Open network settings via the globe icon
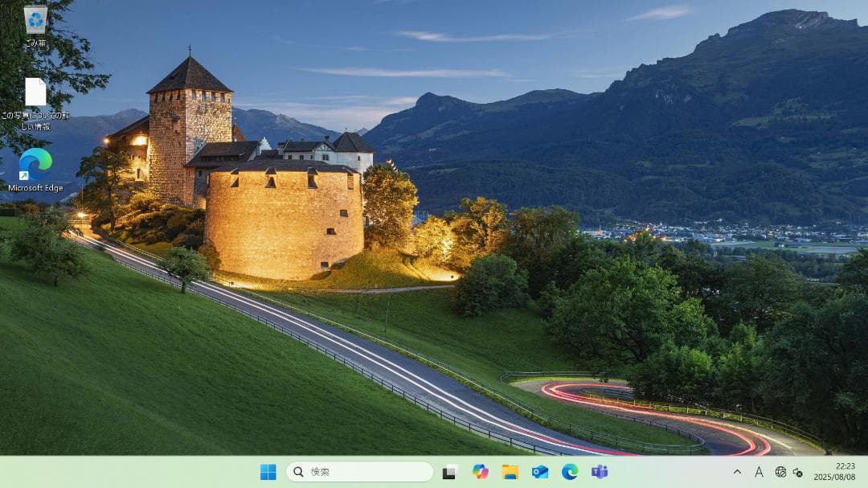 (x=780, y=472)
